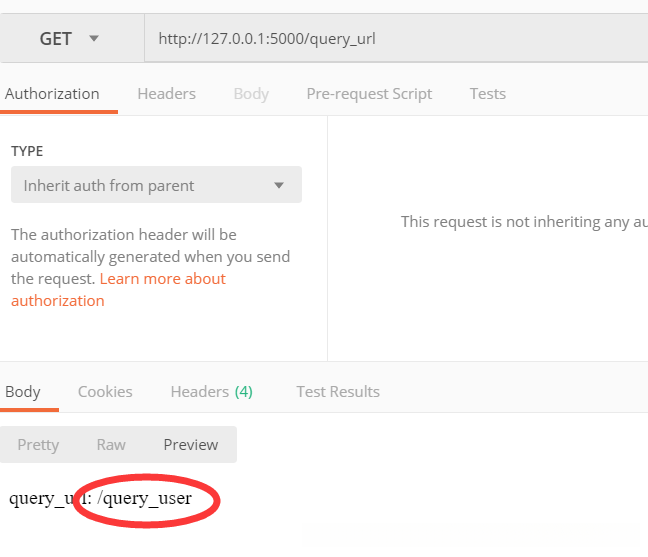Expand the Inherit auth from parent dropdown
Screen dimensions: 648x557
pyautogui.click(x=155, y=185)
